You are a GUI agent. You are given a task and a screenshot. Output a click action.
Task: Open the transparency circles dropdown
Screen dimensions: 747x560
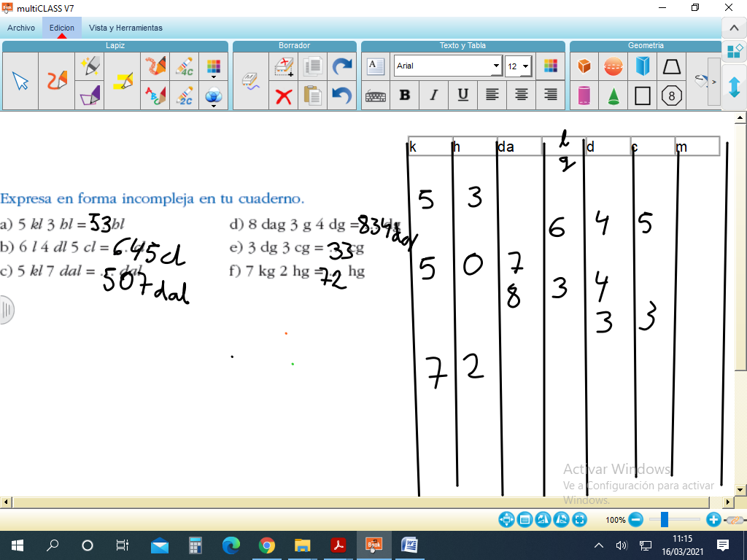(x=214, y=96)
